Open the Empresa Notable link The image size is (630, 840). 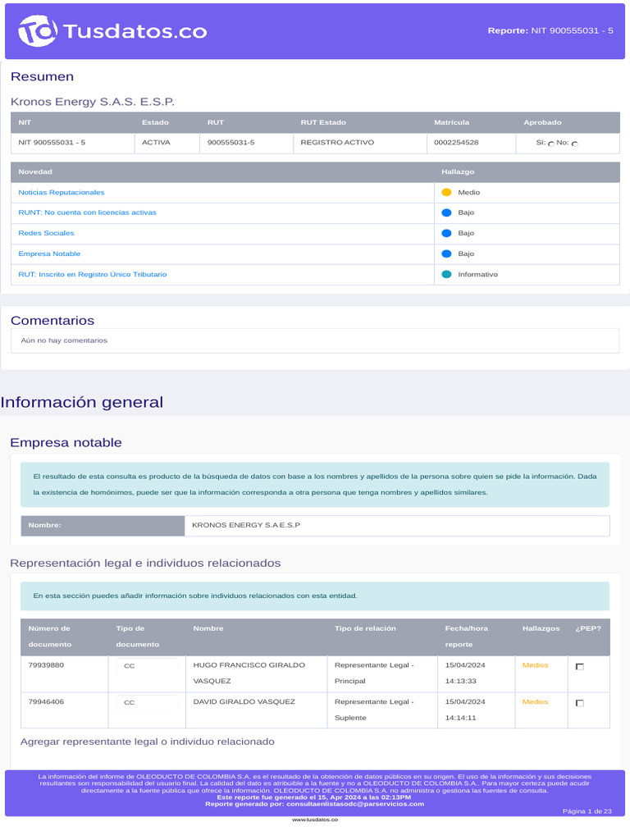click(x=49, y=254)
